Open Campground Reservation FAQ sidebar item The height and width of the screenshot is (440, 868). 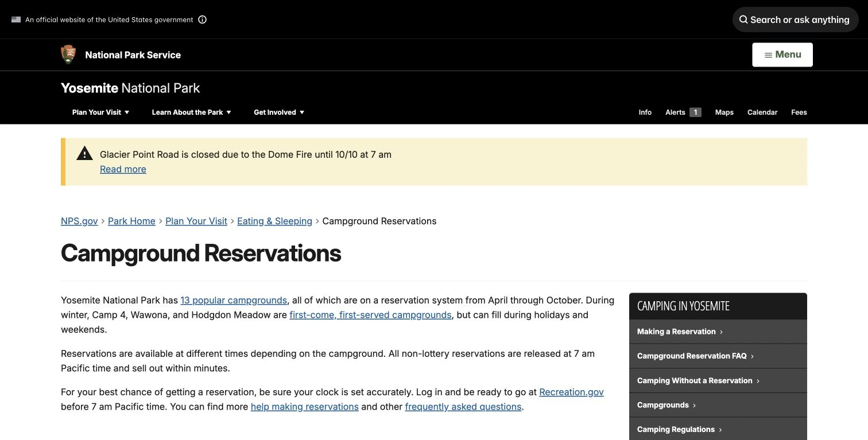coord(718,356)
